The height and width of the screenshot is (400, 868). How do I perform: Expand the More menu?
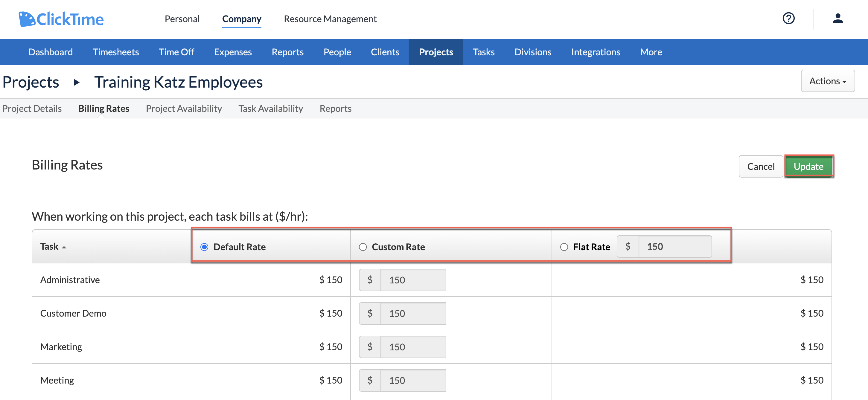[x=651, y=52]
